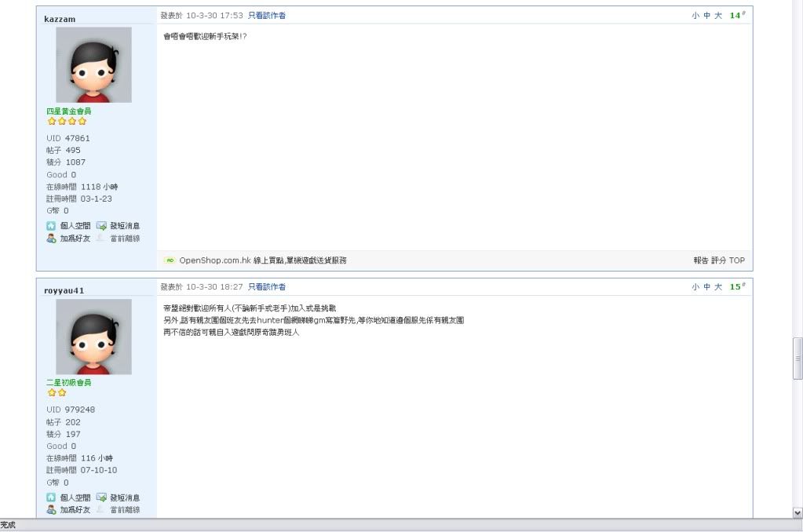
Task: Show only kazzam's posts via 只看該作者
Action: [x=267, y=16]
